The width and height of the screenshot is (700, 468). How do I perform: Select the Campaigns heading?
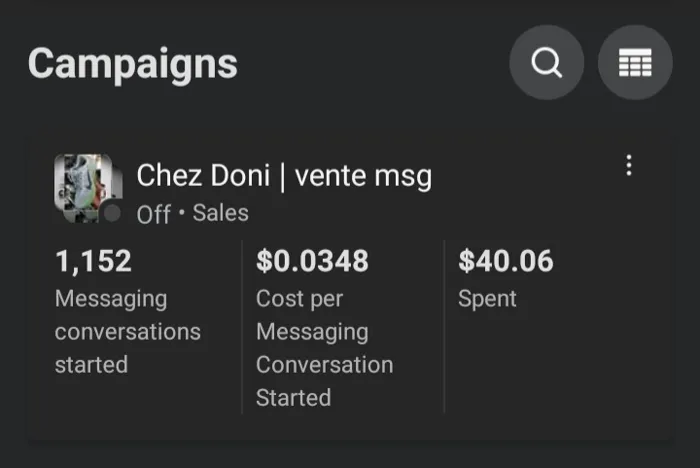[133, 64]
